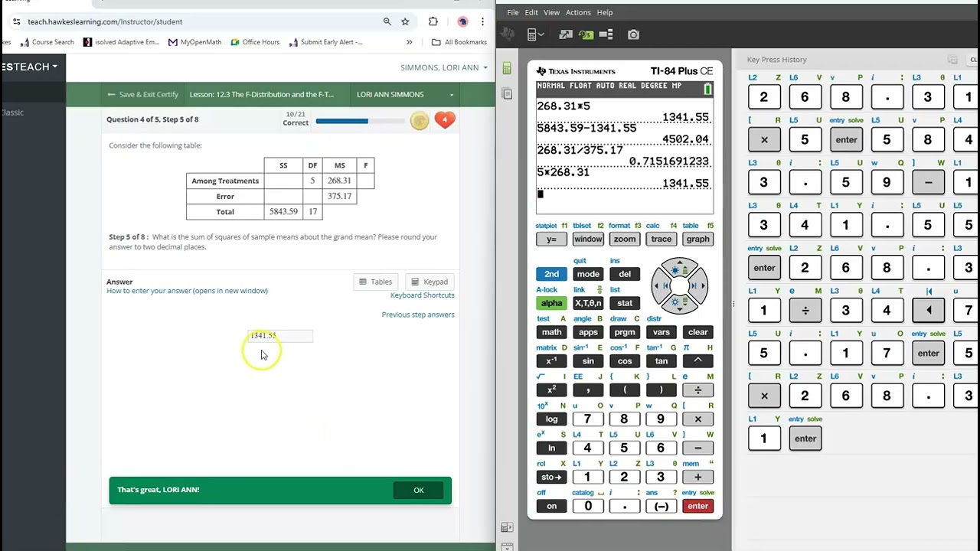Click the vars key on calculator
Viewport: 980px width, 551px height.
[661, 332]
